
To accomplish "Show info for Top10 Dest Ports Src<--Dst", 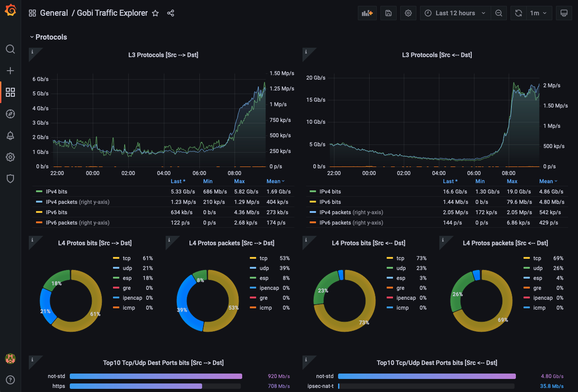I will [306, 360].
